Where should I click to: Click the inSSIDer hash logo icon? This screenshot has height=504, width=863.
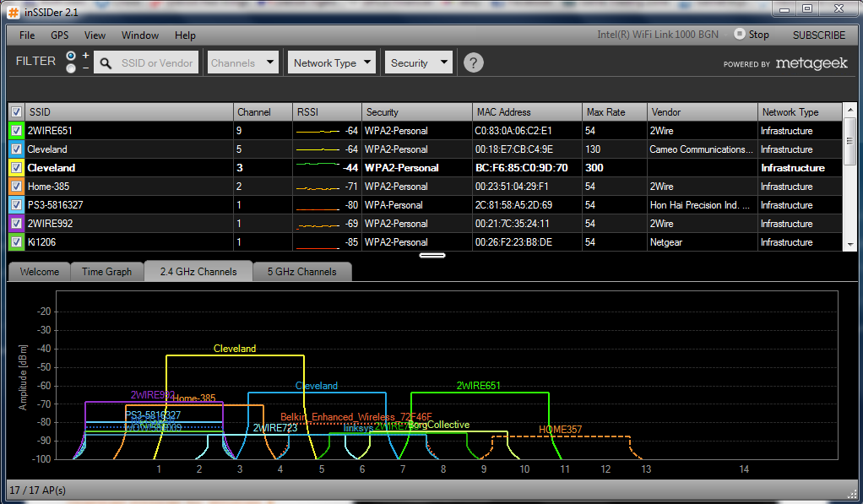point(14,12)
